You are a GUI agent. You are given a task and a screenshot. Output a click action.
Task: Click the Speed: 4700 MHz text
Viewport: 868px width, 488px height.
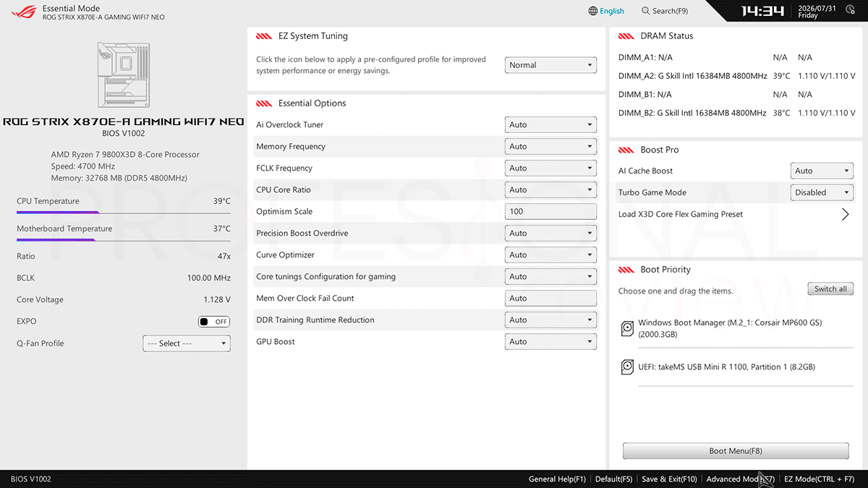click(83, 166)
